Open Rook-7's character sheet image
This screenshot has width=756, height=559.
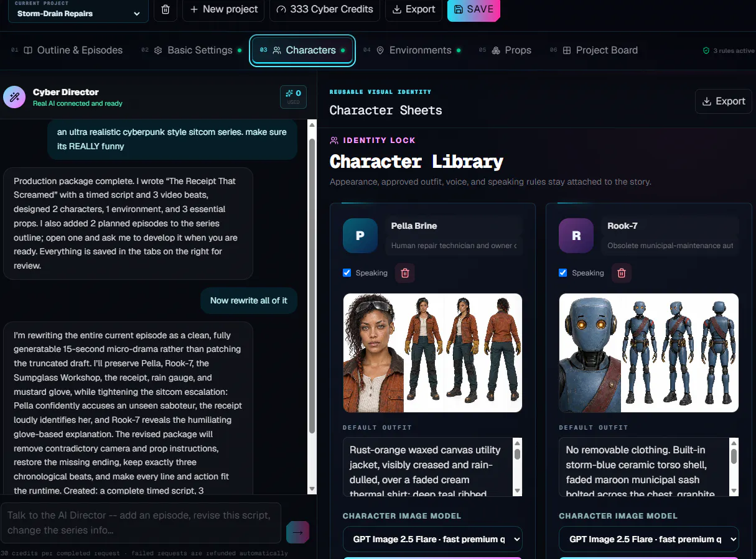649,353
